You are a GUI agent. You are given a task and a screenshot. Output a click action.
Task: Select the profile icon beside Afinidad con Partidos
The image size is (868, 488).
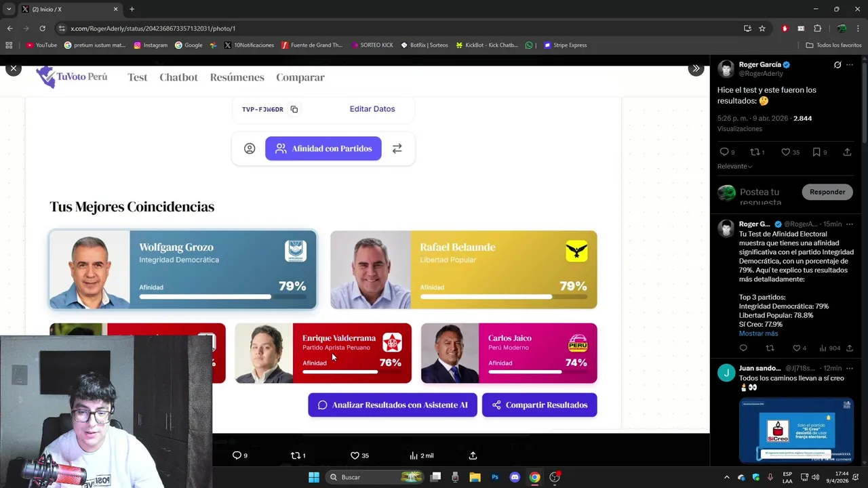click(250, 148)
